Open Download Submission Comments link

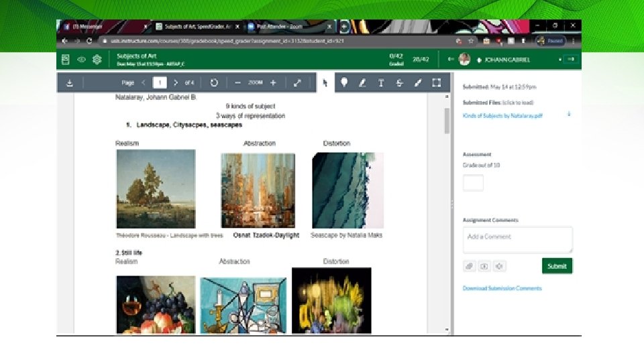502,288
